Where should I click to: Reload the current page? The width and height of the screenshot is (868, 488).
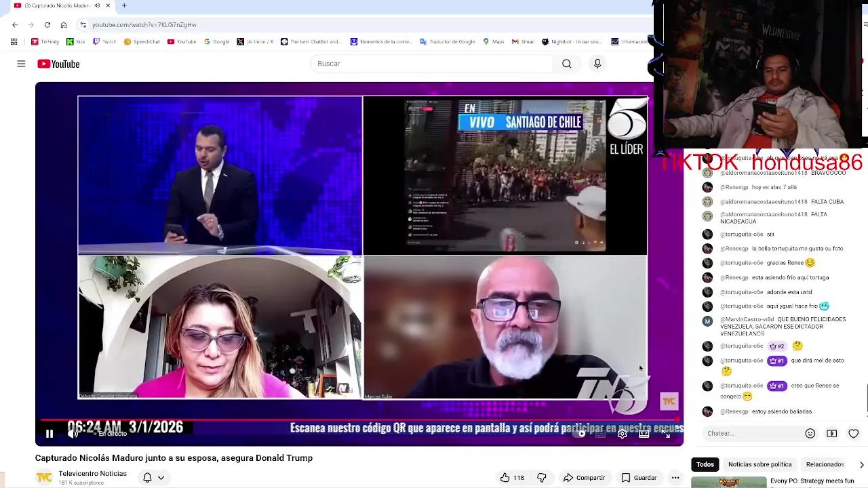(47, 25)
